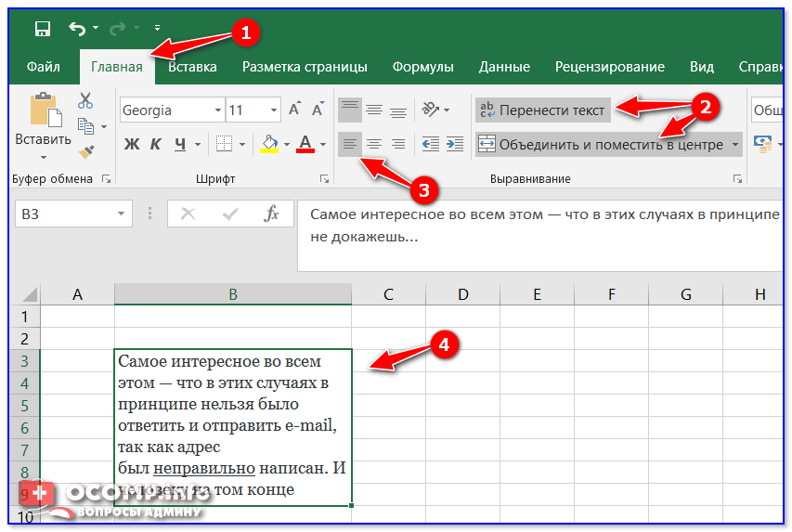
Task: Cut selection with the scissors icon
Action: coord(85,100)
